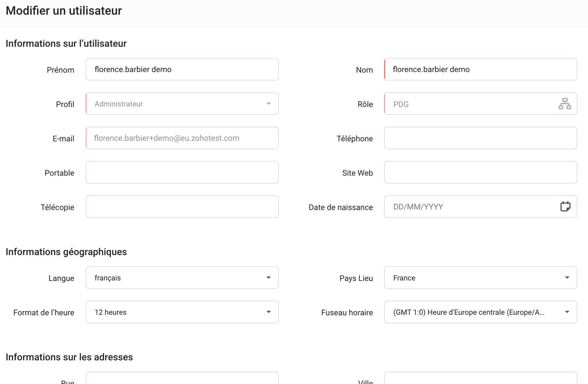Click the Rue address input field
Screen dimensions: 588x384
coord(182,379)
